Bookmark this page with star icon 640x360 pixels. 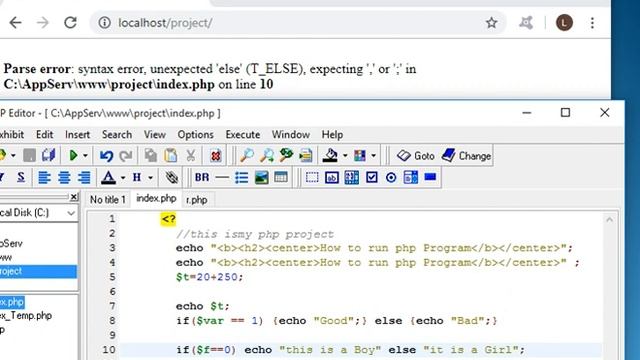[x=491, y=22]
